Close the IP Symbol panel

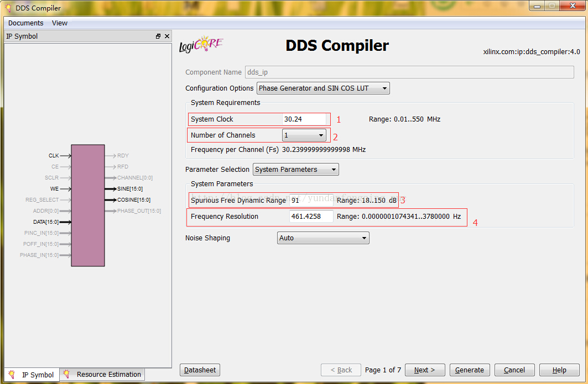coord(167,36)
